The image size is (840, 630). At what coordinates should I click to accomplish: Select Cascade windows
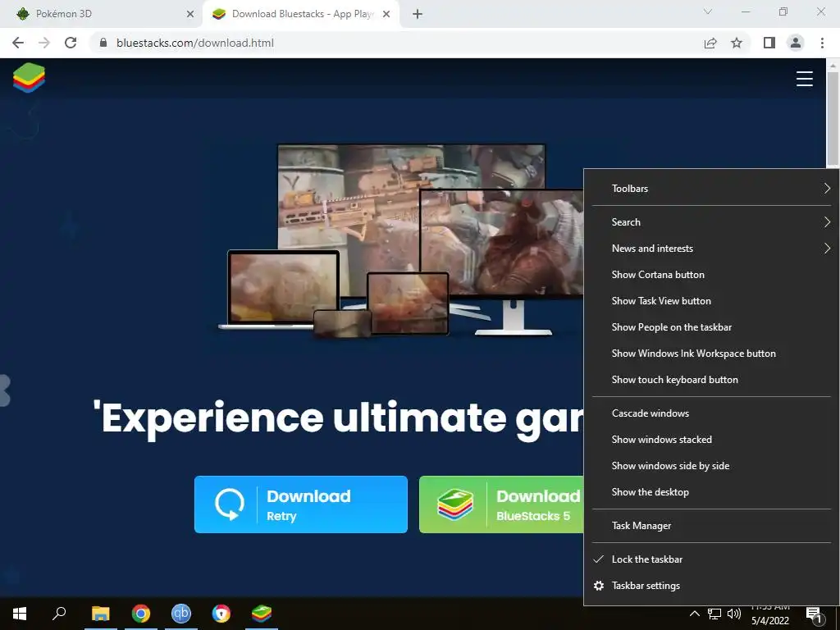[711, 413]
